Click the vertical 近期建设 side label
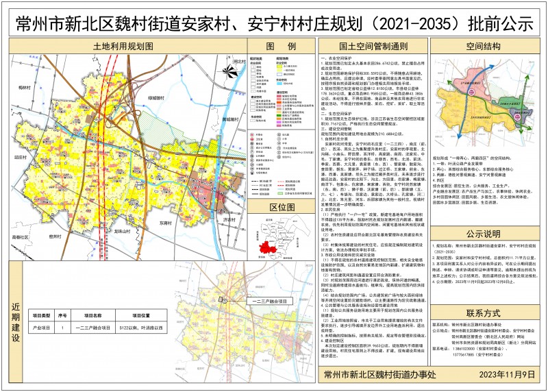This screenshot has width=548, height=392. click(x=16, y=322)
